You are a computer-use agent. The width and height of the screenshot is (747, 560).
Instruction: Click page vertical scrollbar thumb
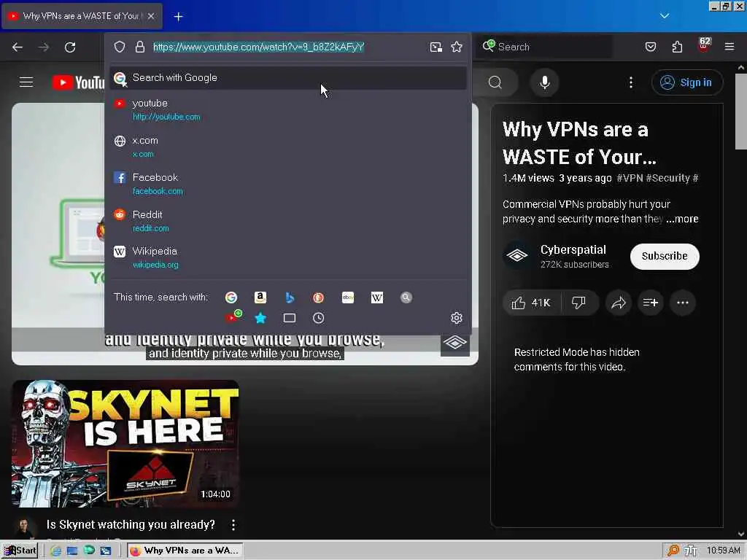tap(741, 112)
